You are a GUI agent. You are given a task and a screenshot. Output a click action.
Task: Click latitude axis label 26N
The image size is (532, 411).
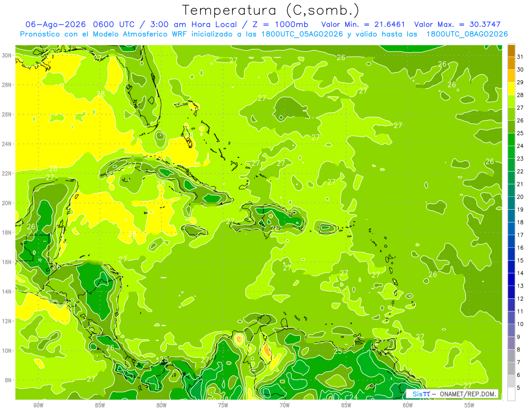7,114
